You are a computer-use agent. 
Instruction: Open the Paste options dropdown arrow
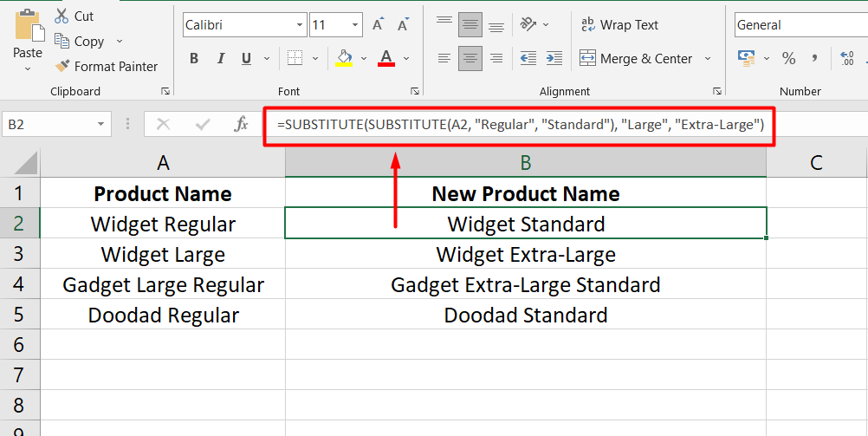[x=28, y=68]
